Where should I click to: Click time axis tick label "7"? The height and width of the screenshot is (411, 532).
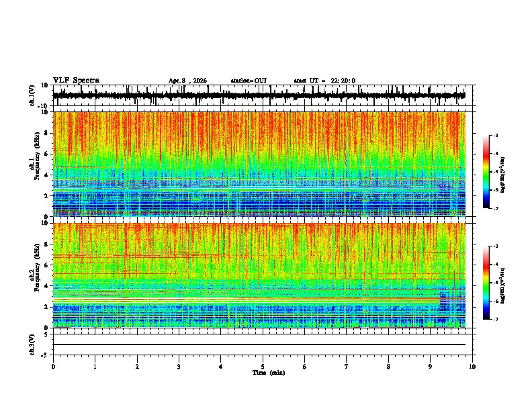(347, 367)
